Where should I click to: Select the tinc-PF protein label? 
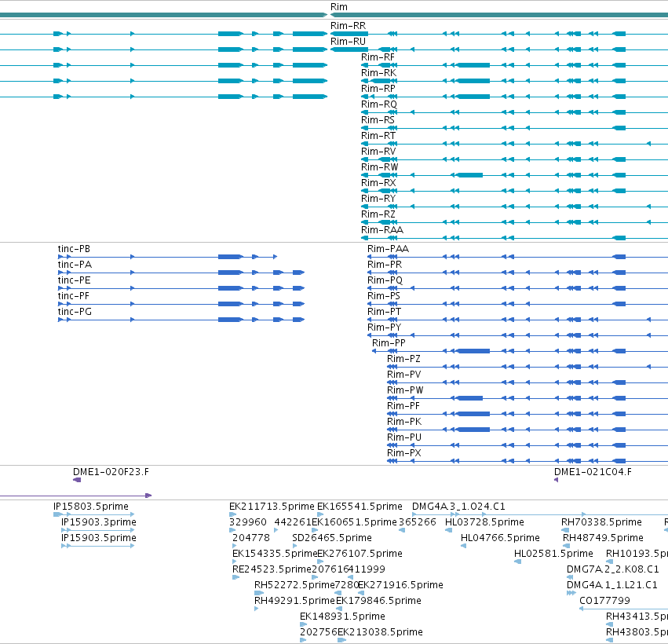tap(74, 296)
